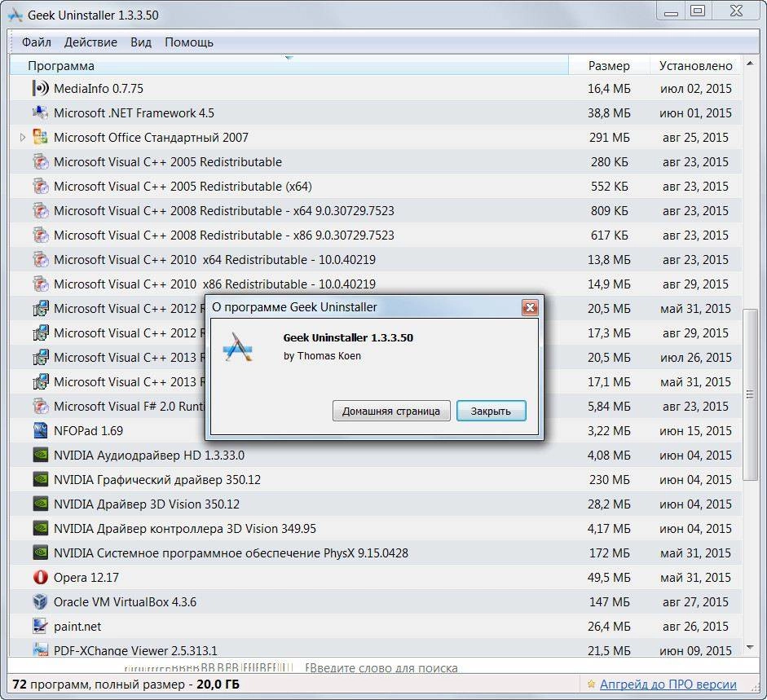Open the Действие menu
Viewport: 767px width, 700px height.
[x=90, y=42]
